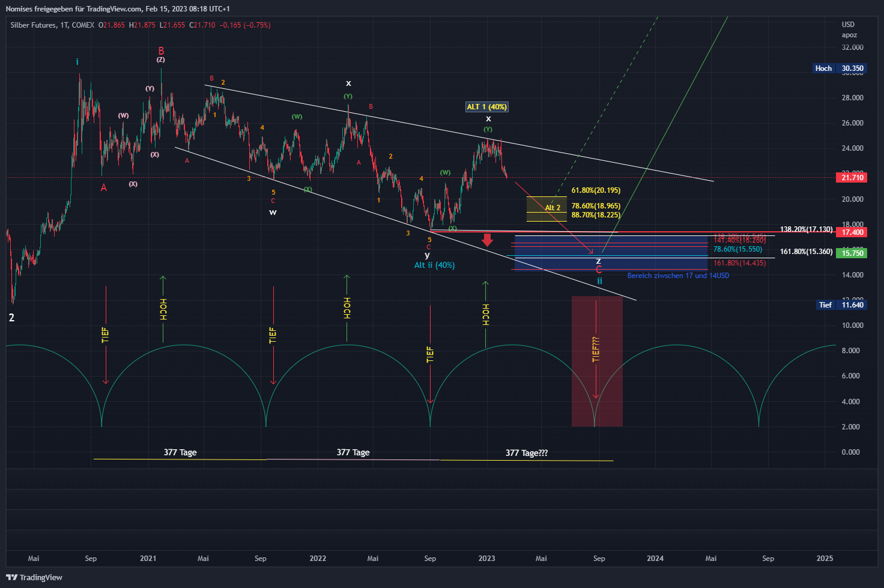Click the 161.80%(14.435) level text
884x588 pixels.
[x=739, y=263]
